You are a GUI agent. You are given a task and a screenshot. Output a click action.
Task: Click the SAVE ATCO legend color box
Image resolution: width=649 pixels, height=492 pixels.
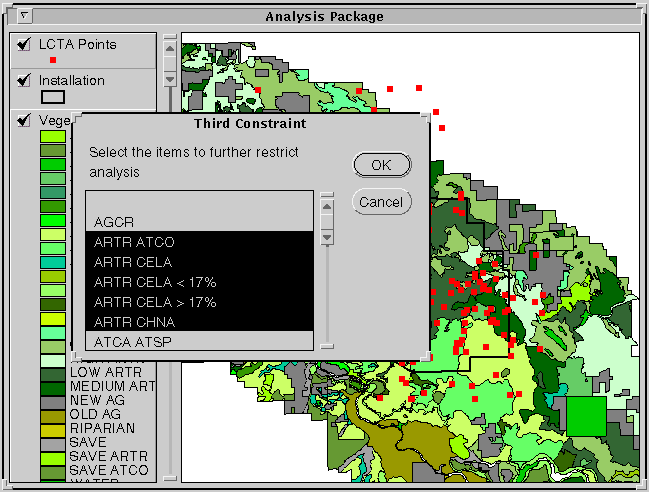coord(53,470)
